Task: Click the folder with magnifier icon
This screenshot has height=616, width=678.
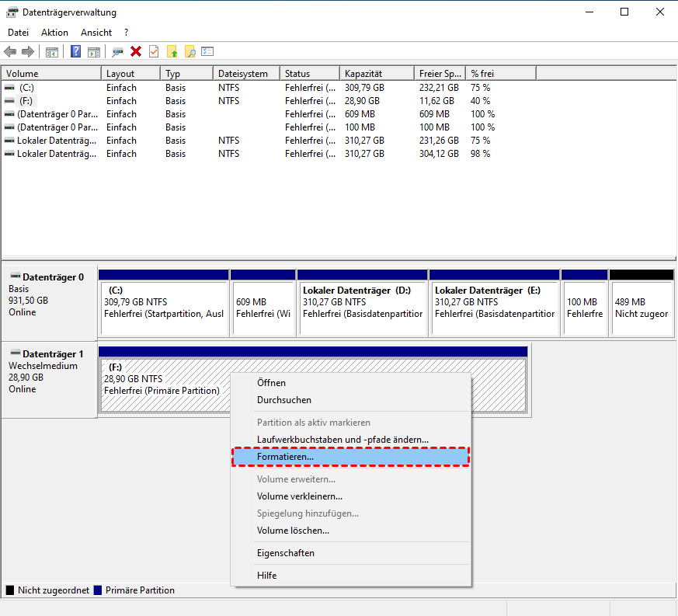Action: tap(189, 52)
